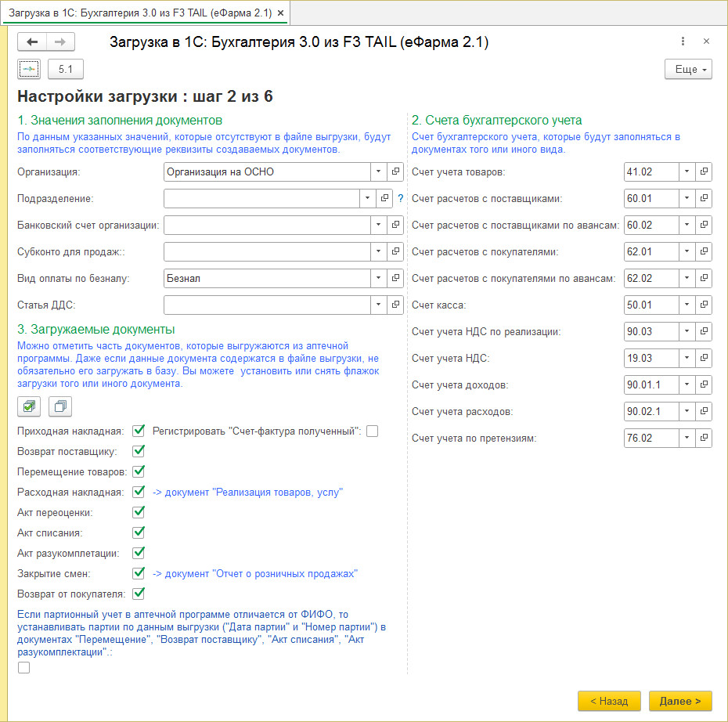The height and width of the screenshot is (722, 728).
Task: Toggle the Перемещение товаров checkbox
Action: pyautogui.click(x=139, y=471)
